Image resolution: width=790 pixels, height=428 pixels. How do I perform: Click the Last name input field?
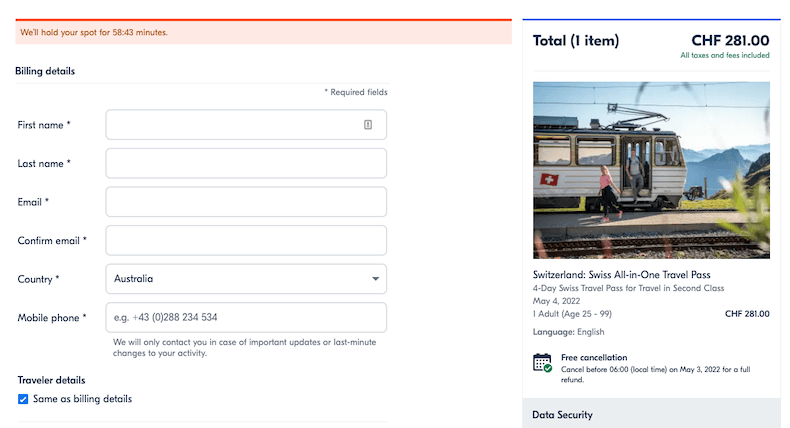click(x=246, y=163)
